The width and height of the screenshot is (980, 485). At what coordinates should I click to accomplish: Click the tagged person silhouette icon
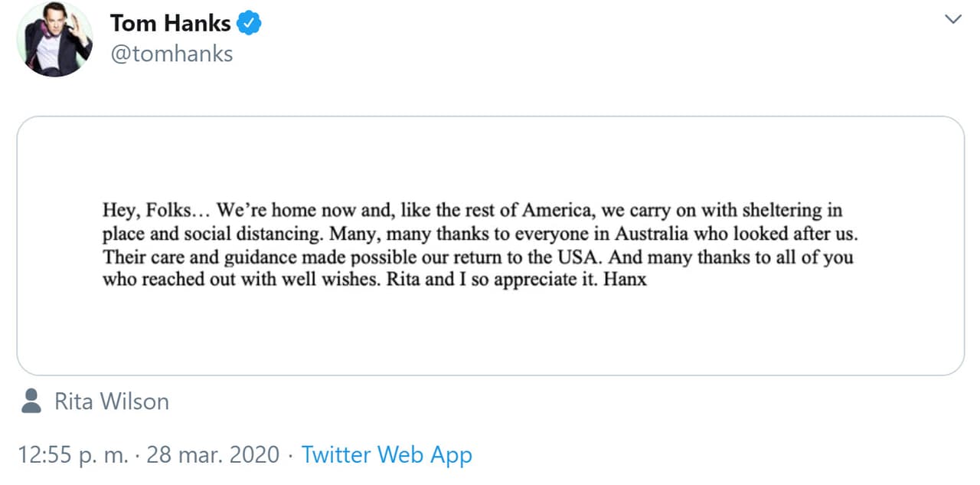(x=31, y=401)
